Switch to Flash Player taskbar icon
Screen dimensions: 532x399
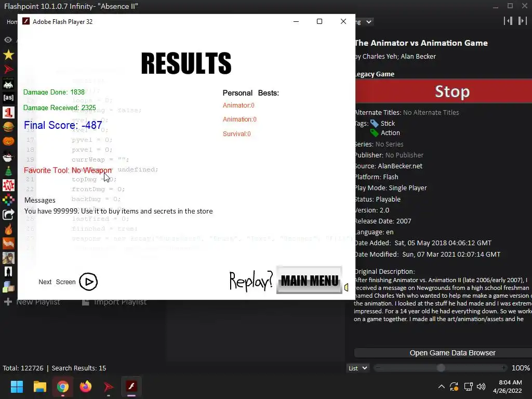(131, 387)
